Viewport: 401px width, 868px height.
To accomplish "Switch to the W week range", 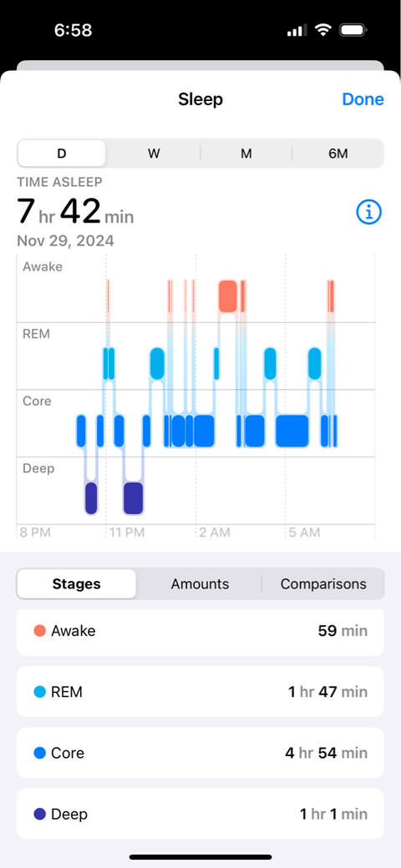I will click(154, 154).
